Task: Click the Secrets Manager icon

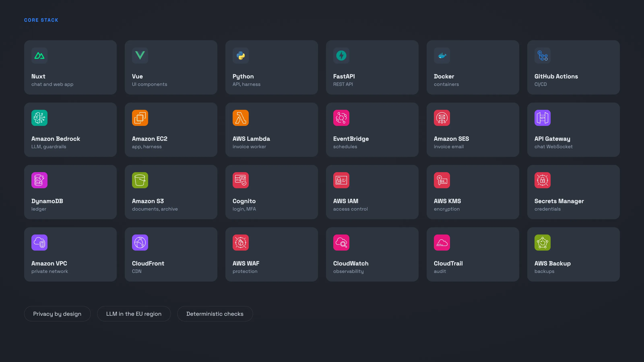Action: point(543,180)
